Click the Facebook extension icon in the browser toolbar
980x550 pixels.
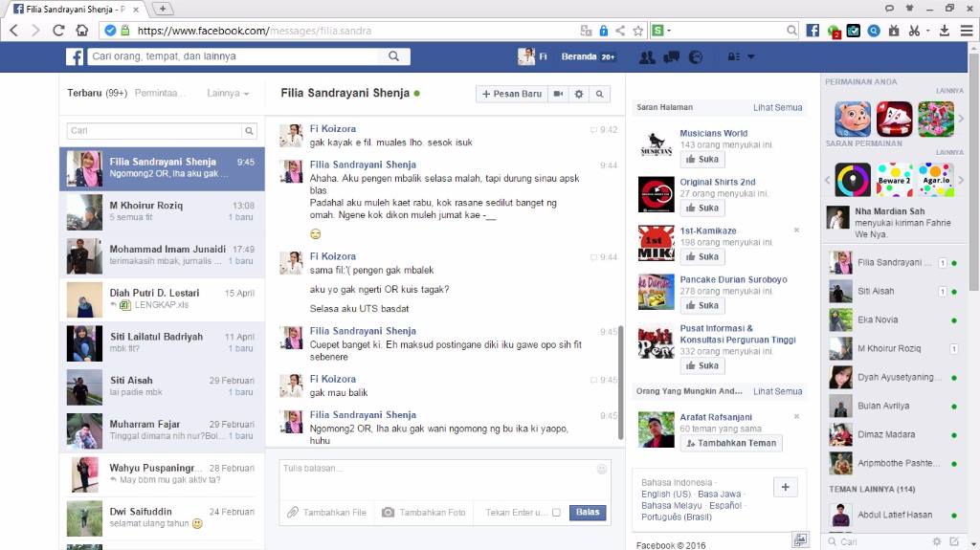(x=813, y=30)
